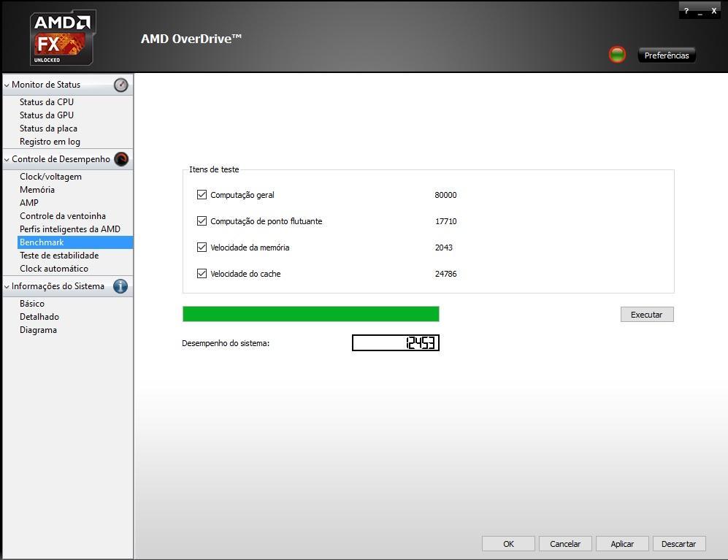Click the AMD OverDrive title text
Viewport: 728px width, 560px height.
[x=191, y=39]
